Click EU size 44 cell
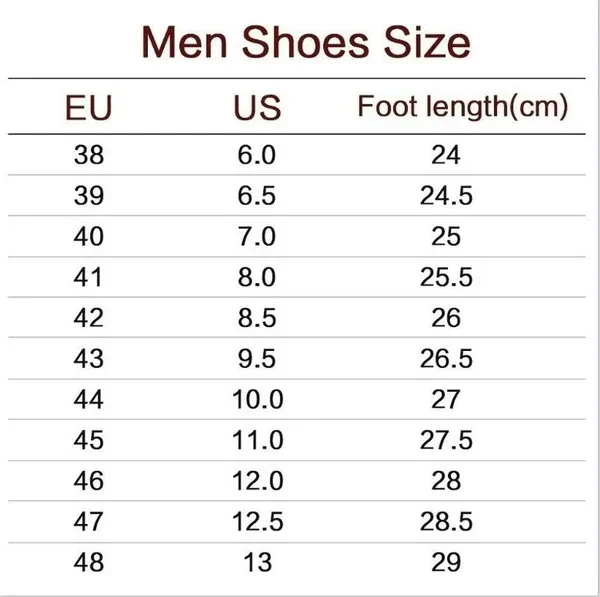Image resolution: width=600 pixels, height=597 pixels. (88, 399)
